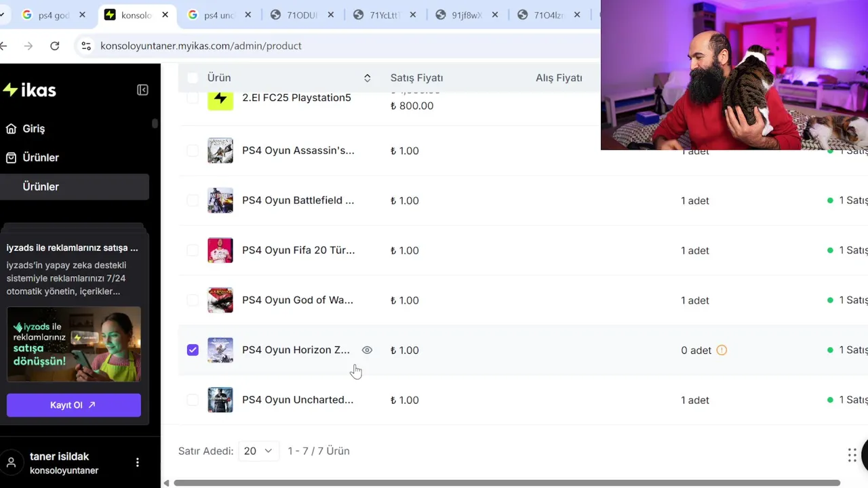Click iyzads advertisement banner image
Viewport: 868px width, 488px height.
74,344
